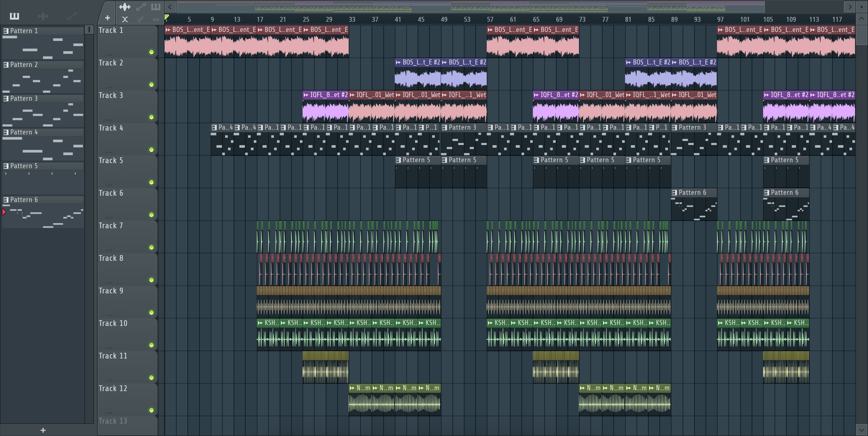Select Pattern 2 in the picker list

(43, 65)
